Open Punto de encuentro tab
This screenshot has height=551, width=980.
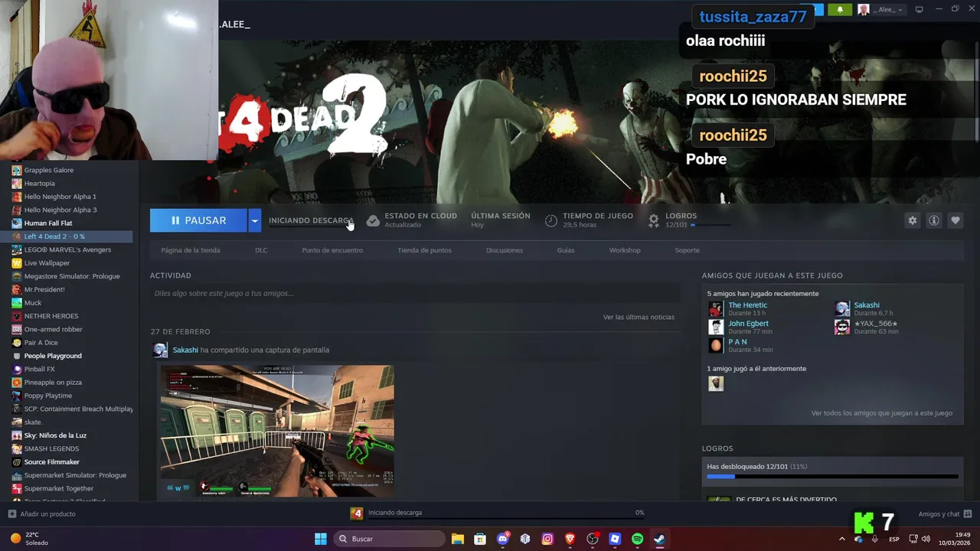[332, 250]
